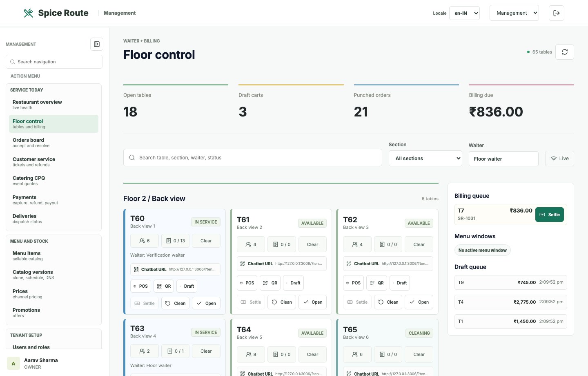The width and height of the screenshot is (588, 376).
Task: Open the Locale en-IN dropdown
Action: pos(464,13)
